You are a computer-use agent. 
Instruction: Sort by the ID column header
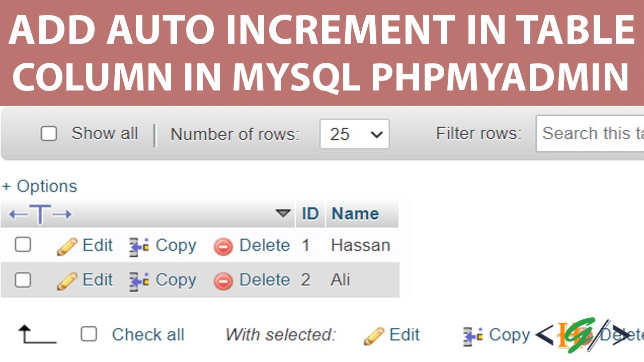point(310,214)
